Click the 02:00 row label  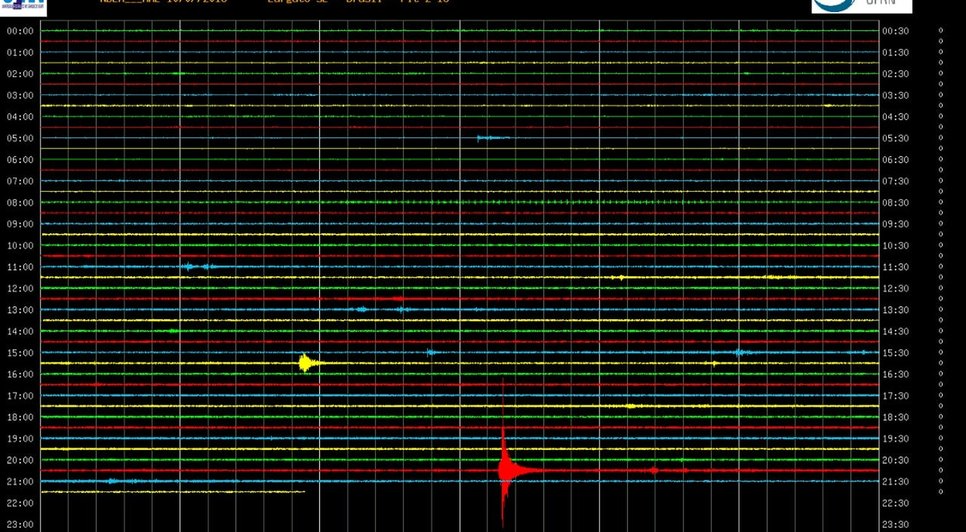[x=20, y=74]
